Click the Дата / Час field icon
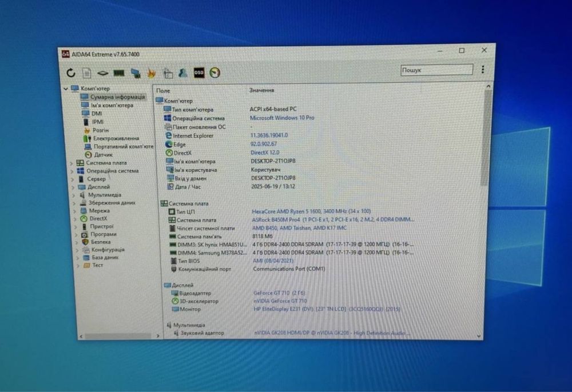The height and width of the screenshot is (392, 572). pos(170,186)
